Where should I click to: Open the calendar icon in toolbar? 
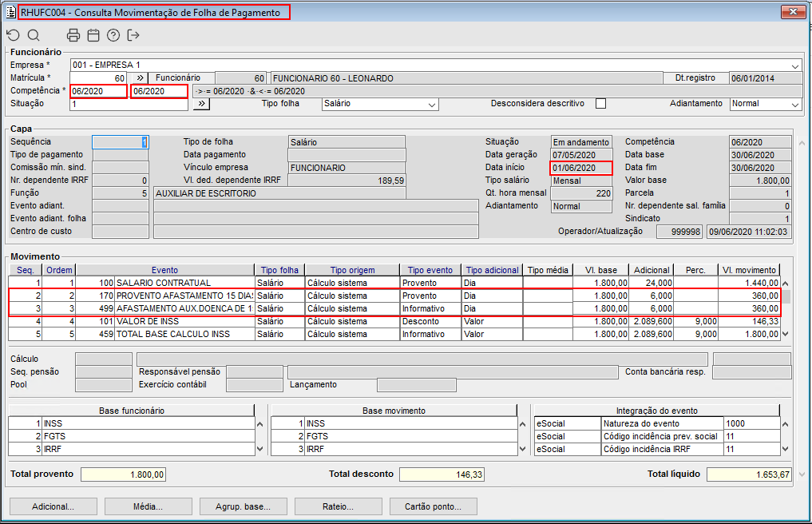tap(93, 35)
